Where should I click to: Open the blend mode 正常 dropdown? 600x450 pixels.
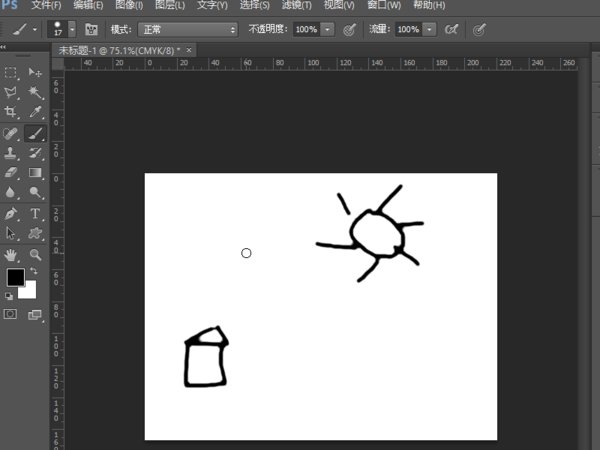click(188, 30)
